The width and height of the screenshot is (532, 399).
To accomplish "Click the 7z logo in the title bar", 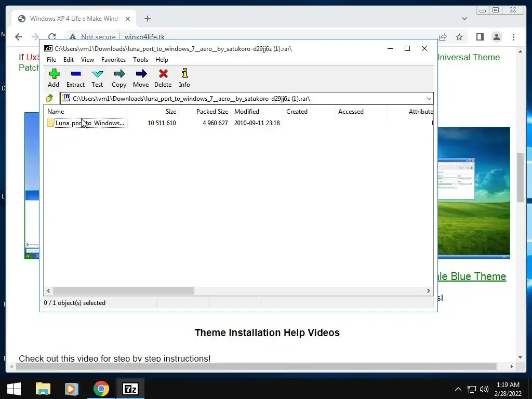I will 48,48.
